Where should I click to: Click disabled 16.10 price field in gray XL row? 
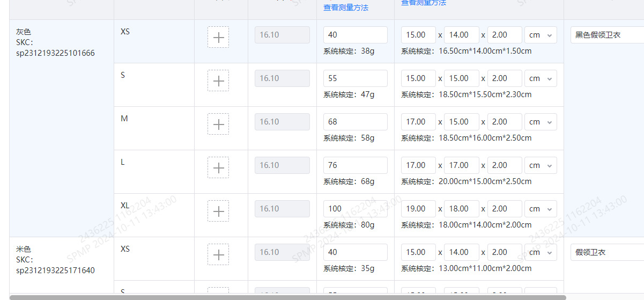point(282,209)
